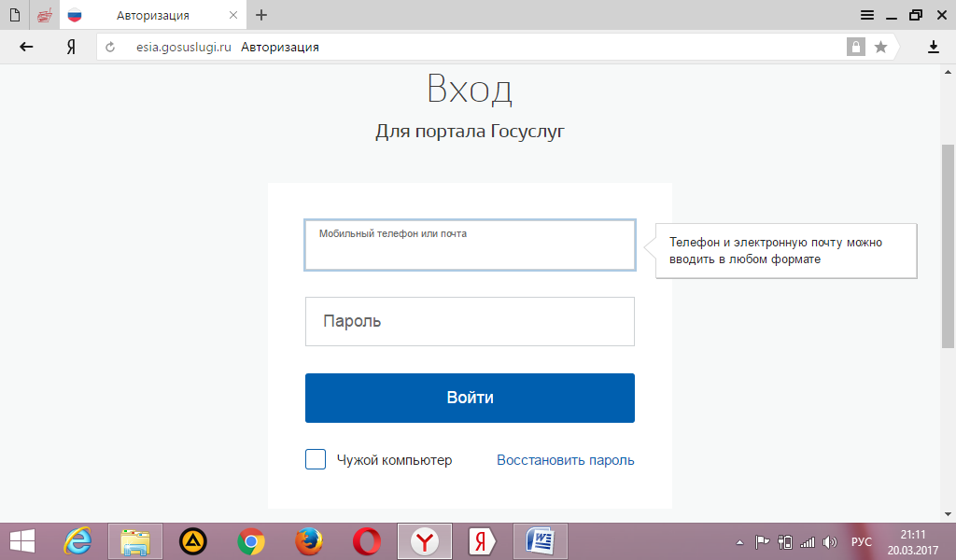
Task: Select the blank page pinned tab
Action: tap(15, 15)
